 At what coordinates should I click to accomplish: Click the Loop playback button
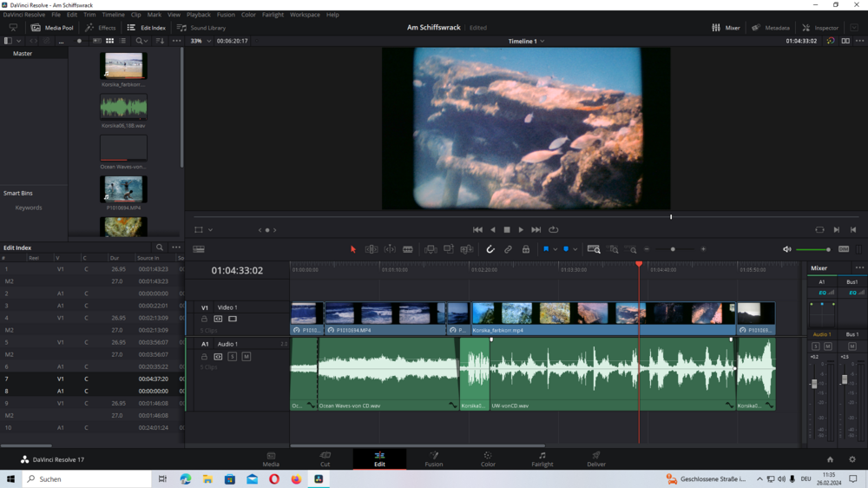pos(553,230)
